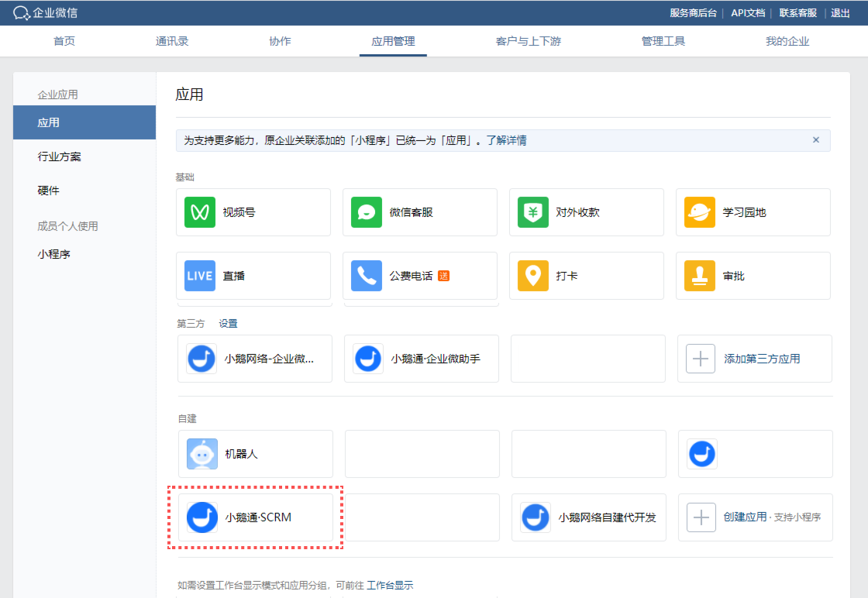868x598 pixels.
Task: Click the 企业微信 brand text
Action: click(55, 12)
